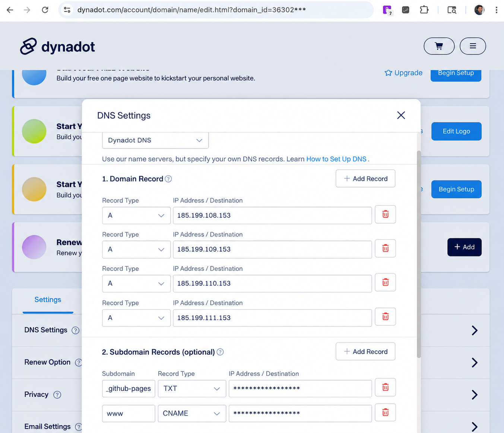Edit the 185.199.108.153 IP address field
Screen dimensions: 504x433
click(272, 216)
